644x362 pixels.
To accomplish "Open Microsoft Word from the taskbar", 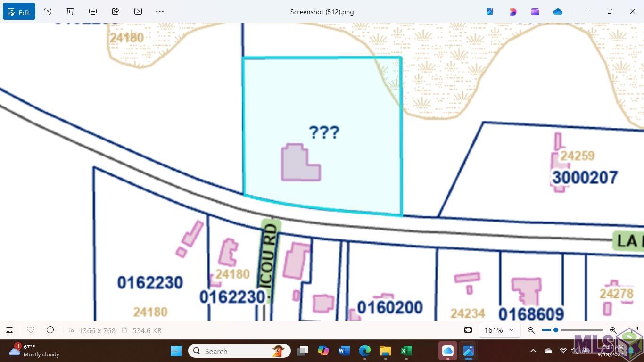I will [344, 351].
